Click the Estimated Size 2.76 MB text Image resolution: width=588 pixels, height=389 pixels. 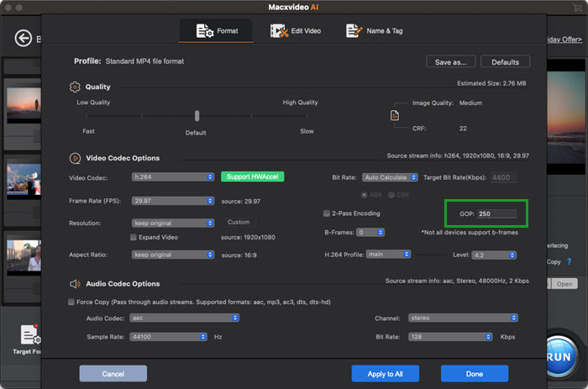491,83
